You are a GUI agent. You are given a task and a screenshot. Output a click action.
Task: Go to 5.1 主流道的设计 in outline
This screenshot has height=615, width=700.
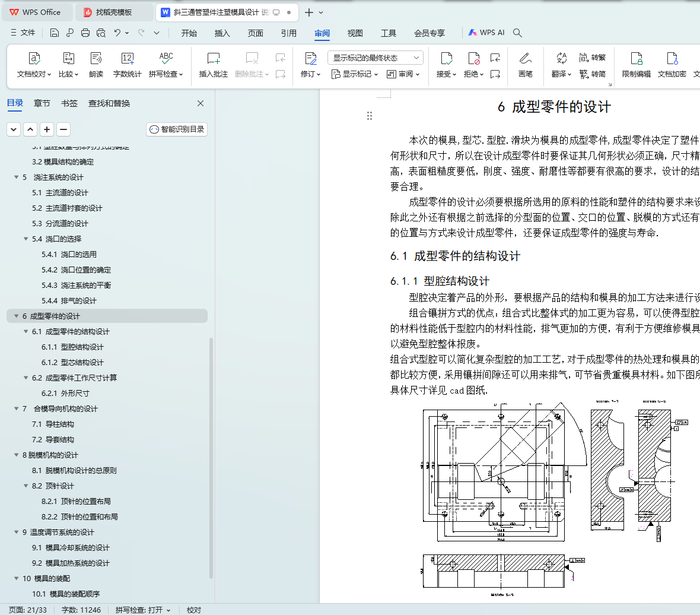(x=60, y=192)
